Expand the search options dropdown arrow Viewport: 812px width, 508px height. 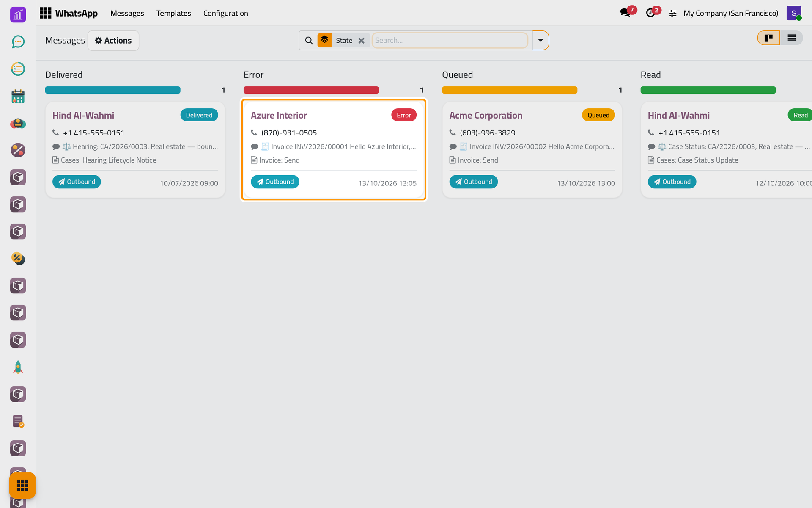click(540, 40)
